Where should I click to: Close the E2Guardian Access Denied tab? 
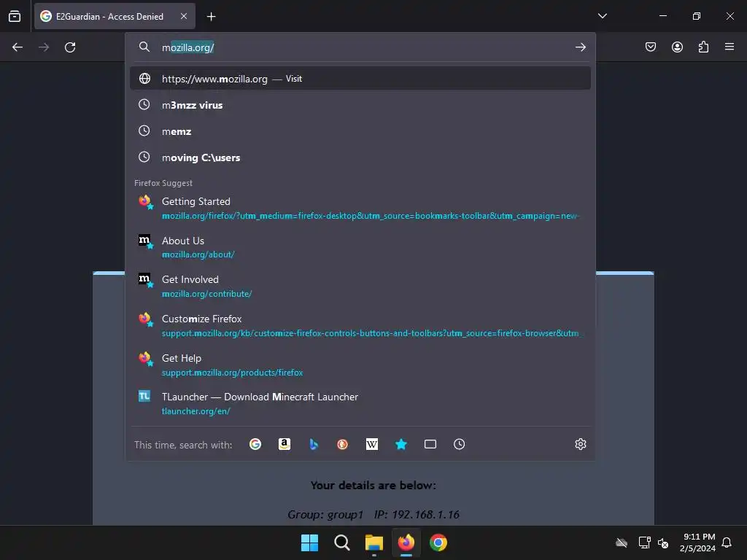(x=184, y=16)
